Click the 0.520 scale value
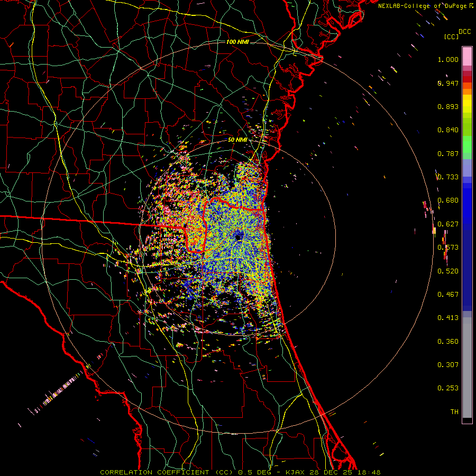 448,271
